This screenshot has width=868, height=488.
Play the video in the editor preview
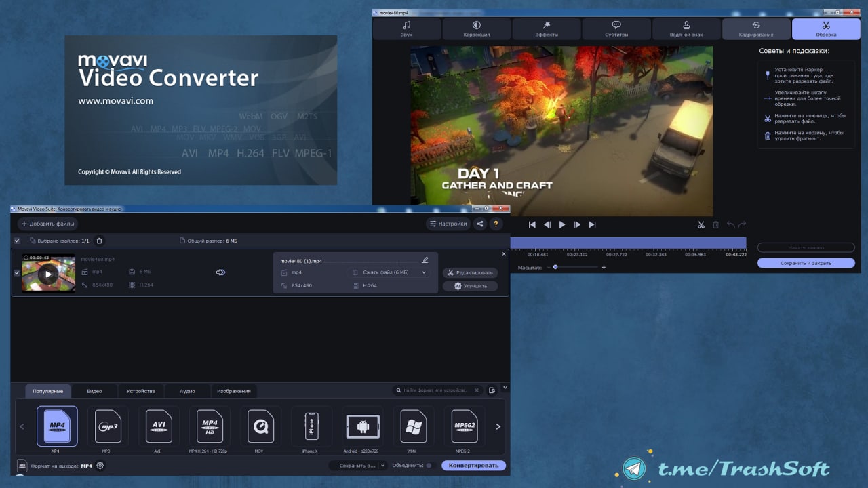pyautogui.click(x=562, y=224)
